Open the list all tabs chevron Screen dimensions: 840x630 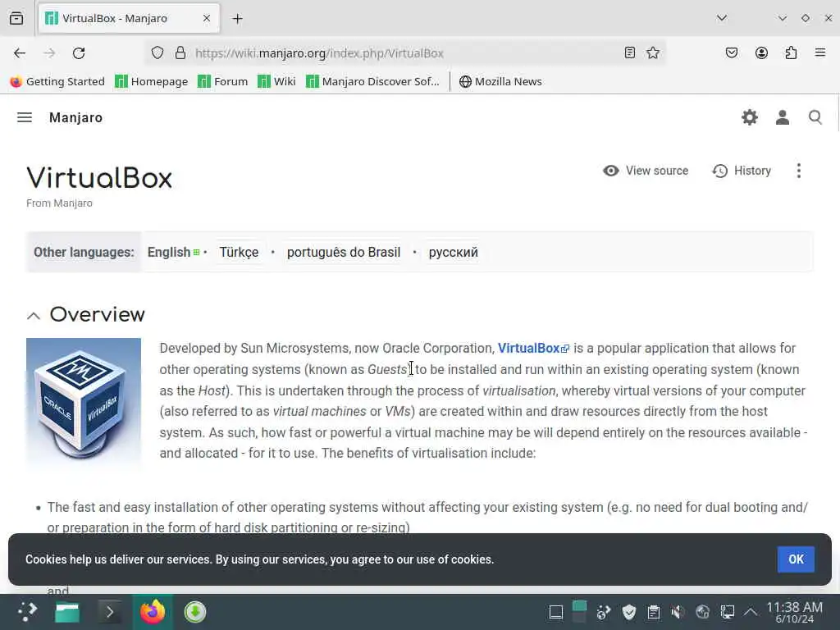tap(722, 18)
